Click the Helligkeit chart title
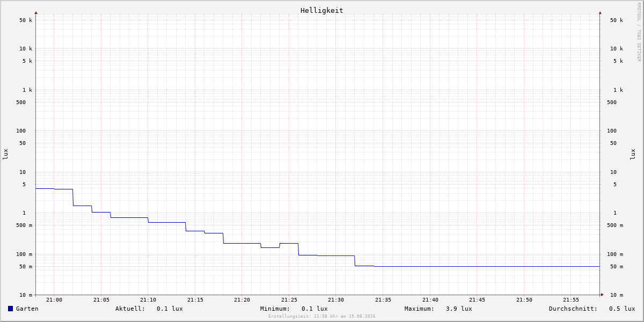The height and width of the screenshot is (322, 644). pyautogui.click(x=322, y=10)
